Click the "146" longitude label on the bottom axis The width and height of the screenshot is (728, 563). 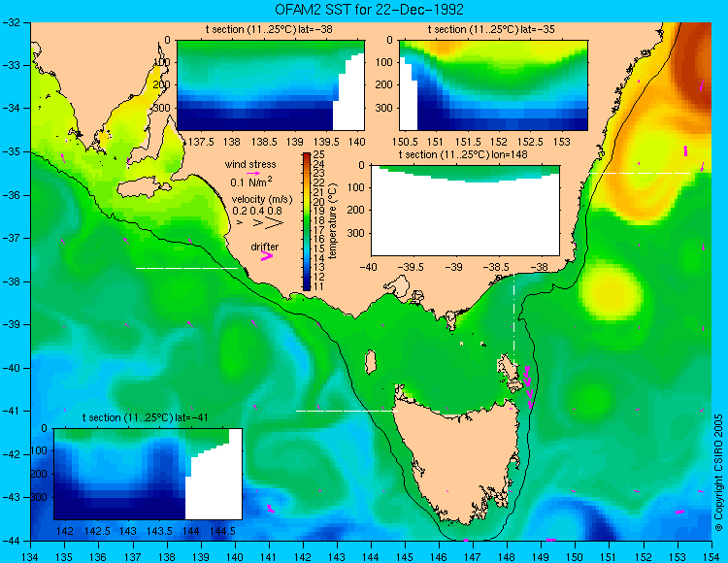pos(439,557)
